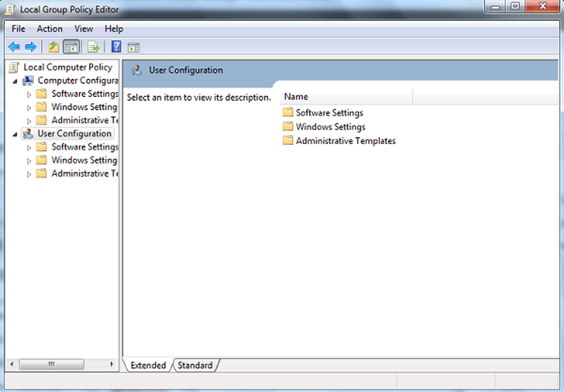Screen dimensions: 564x392
Task: Click the Up one level folder icon
Action: 54,47
